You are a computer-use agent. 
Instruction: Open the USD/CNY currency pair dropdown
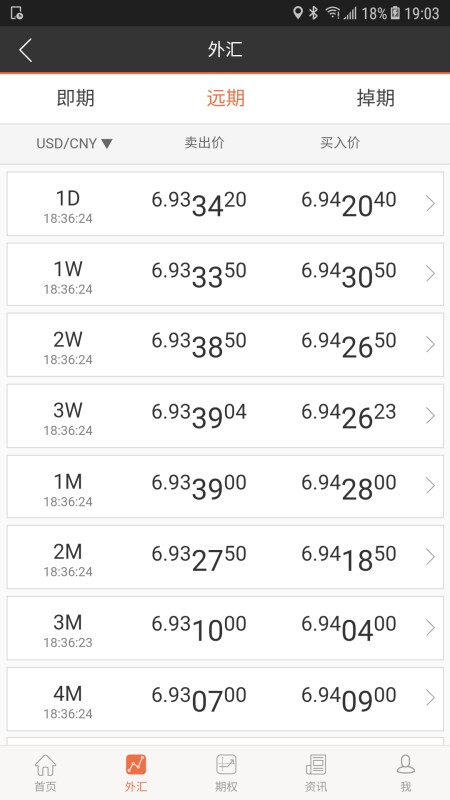coord(74,143)
